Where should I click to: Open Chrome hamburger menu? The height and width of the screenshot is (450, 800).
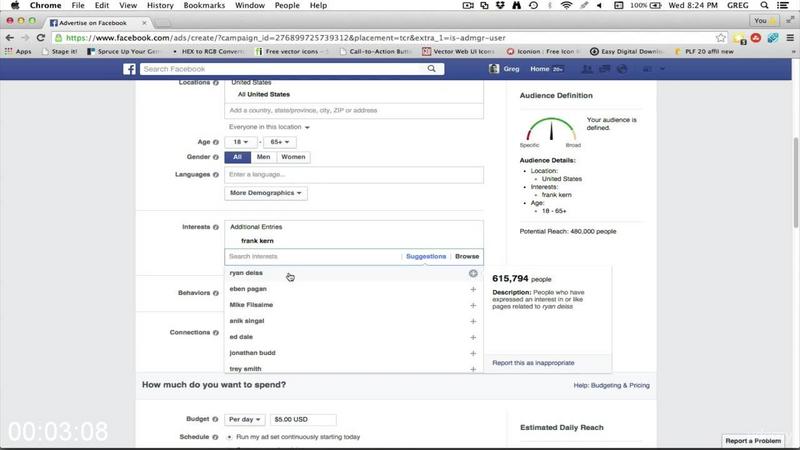[x=790, y=38]
